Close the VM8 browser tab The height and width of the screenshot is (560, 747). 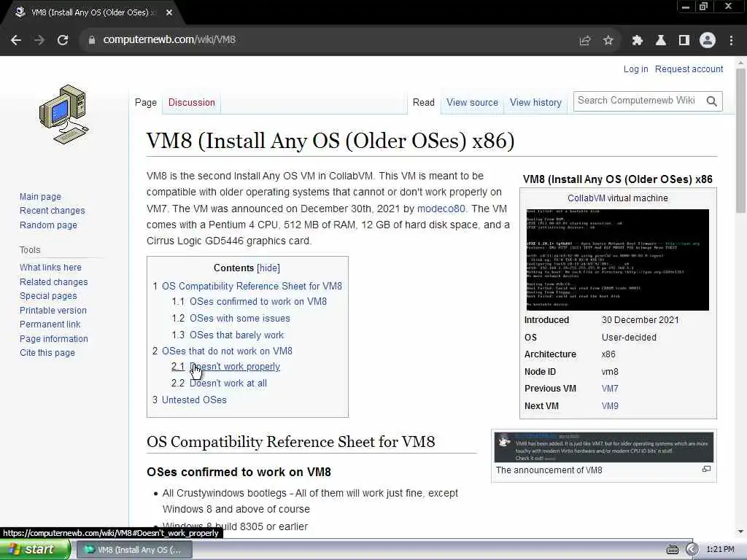pos(169,13)
